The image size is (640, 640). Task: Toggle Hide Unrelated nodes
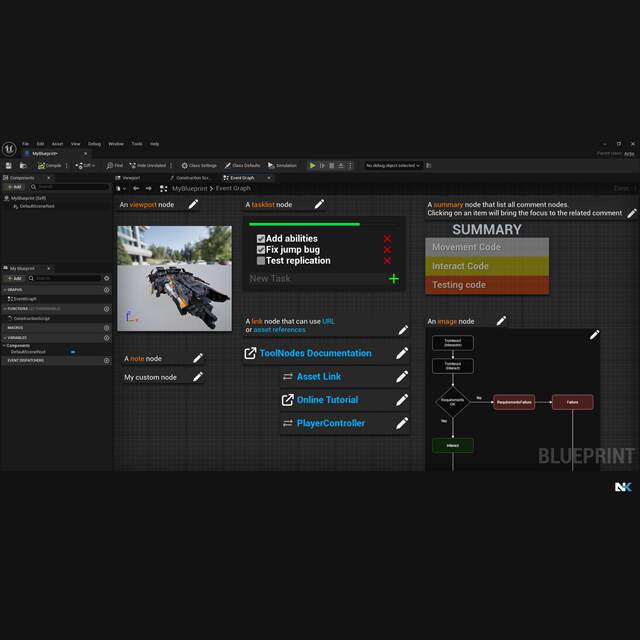click(x=148, y=165)
